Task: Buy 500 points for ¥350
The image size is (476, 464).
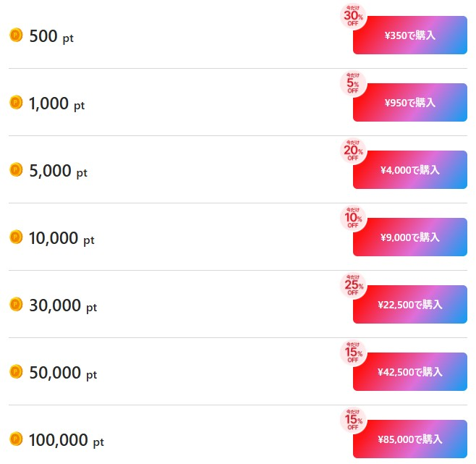Action: tap(410, 35)
